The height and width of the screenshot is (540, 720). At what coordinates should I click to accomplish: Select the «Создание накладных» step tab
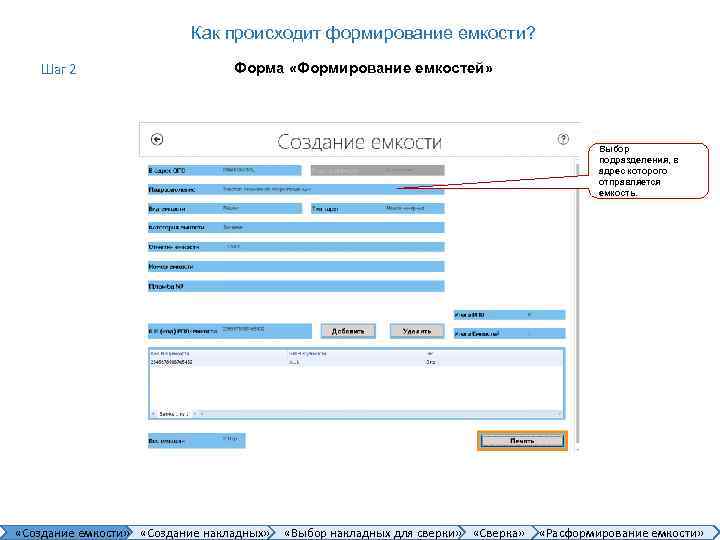click(204, 533)
